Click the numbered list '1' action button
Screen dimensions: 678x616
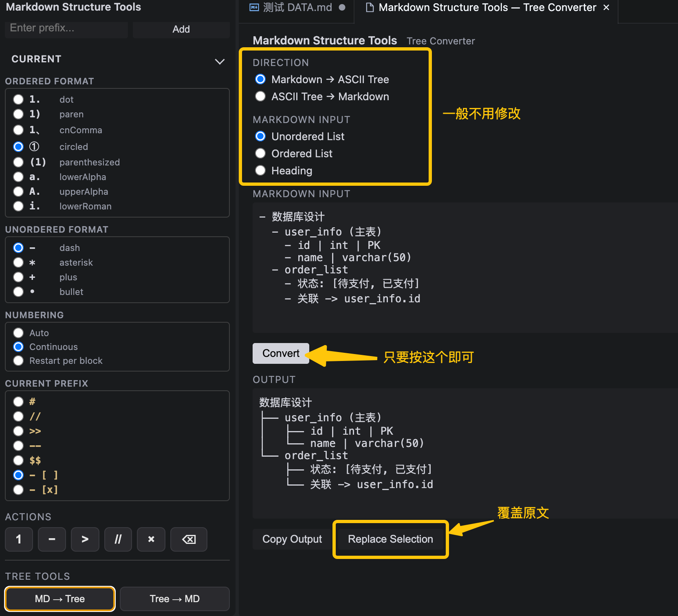pos(19,539)
